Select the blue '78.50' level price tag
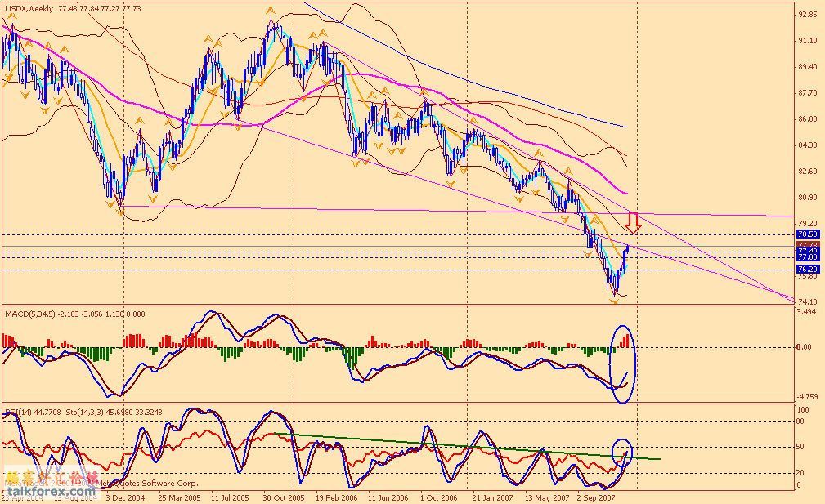This screenshot has width=825, height=504. [x=808, y=234]
